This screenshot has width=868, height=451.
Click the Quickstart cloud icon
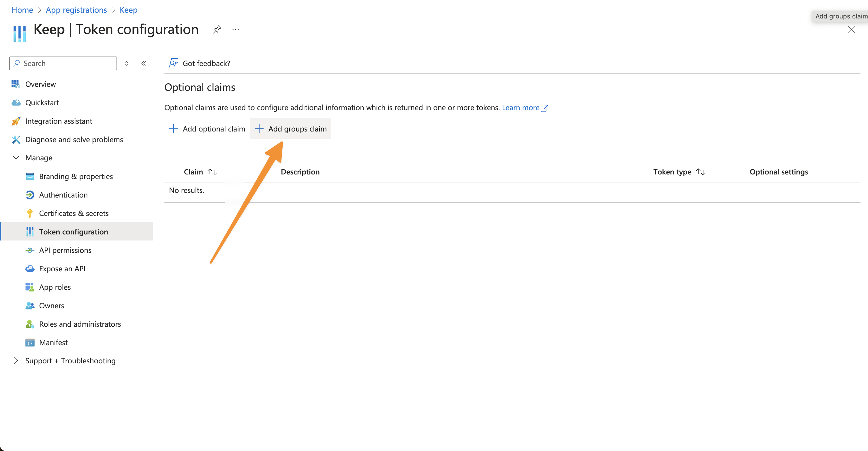[x=16, y=102]
